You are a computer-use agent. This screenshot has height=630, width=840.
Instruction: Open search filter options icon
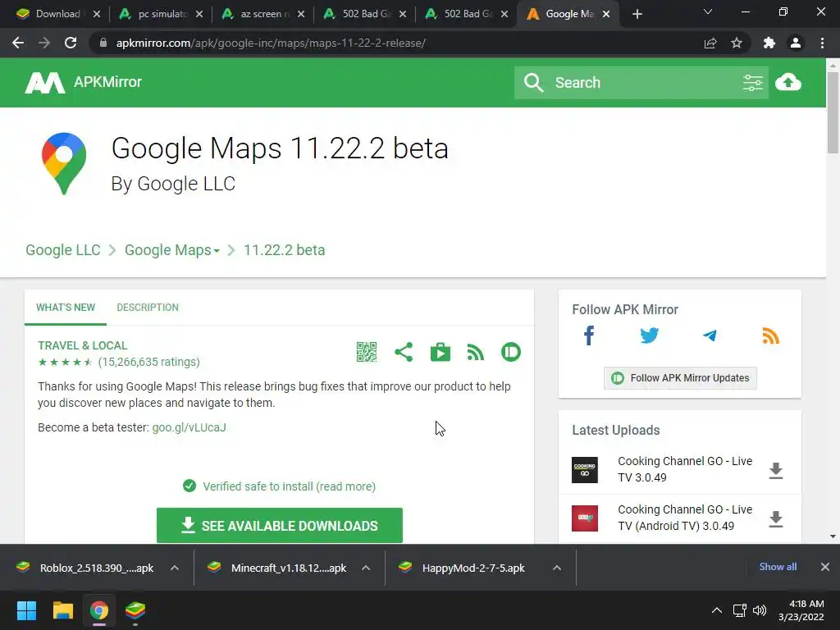tap(753, 83)
